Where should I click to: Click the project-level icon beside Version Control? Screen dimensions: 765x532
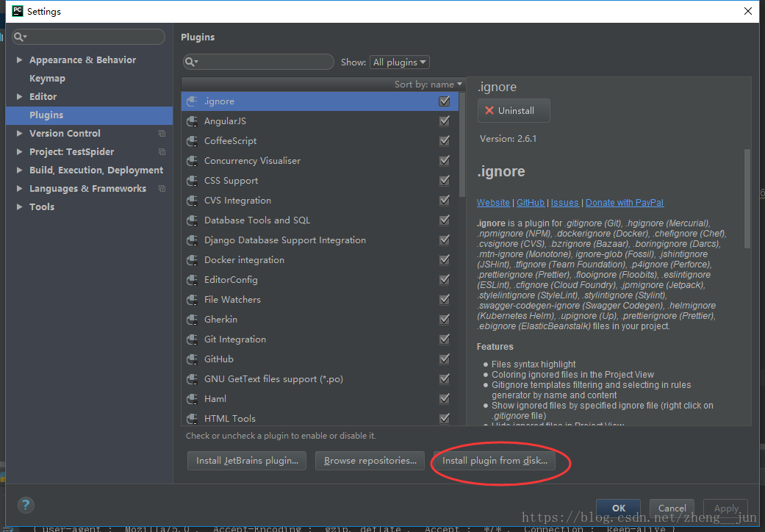pos(162,134)
